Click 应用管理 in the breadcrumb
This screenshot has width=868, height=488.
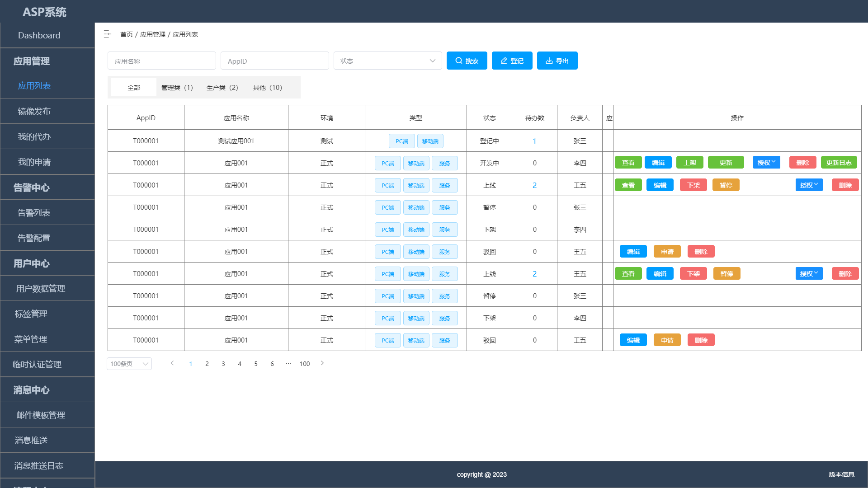click(x=153, y=34)
